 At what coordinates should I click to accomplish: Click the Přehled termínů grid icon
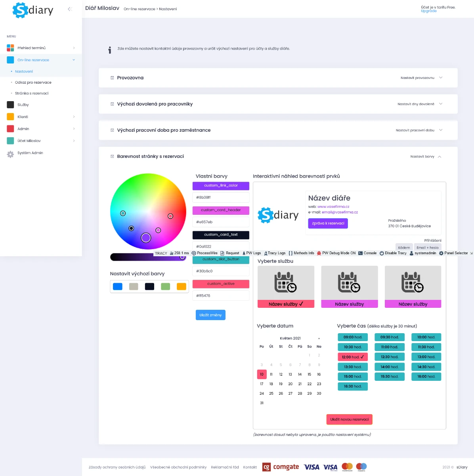10,48
